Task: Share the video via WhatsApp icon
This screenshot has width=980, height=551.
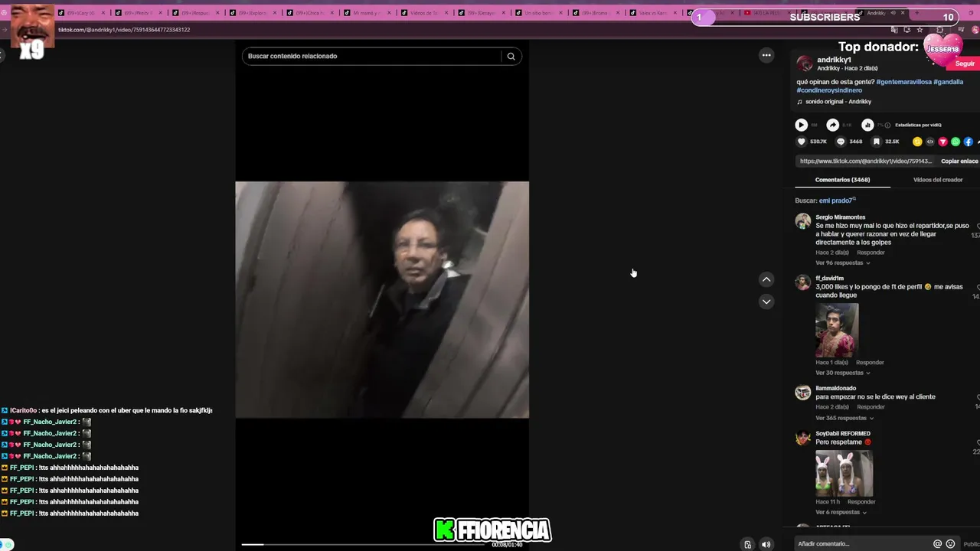Action: click(x=955, y=142)
